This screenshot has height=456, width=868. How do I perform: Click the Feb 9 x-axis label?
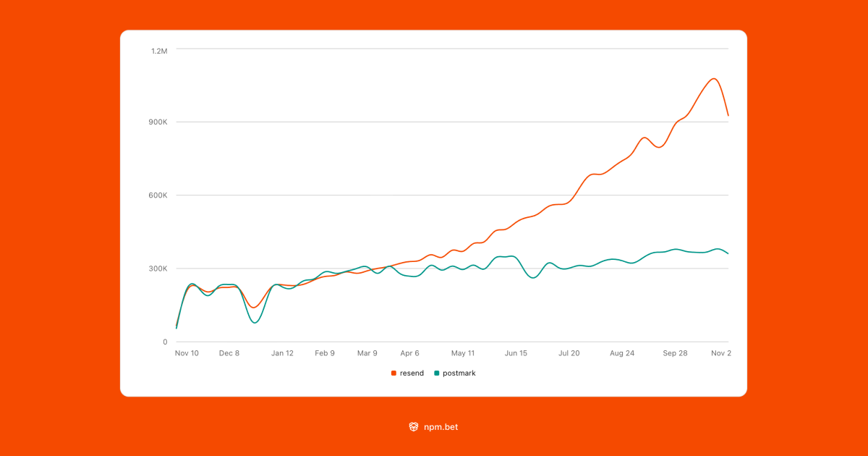325,353
